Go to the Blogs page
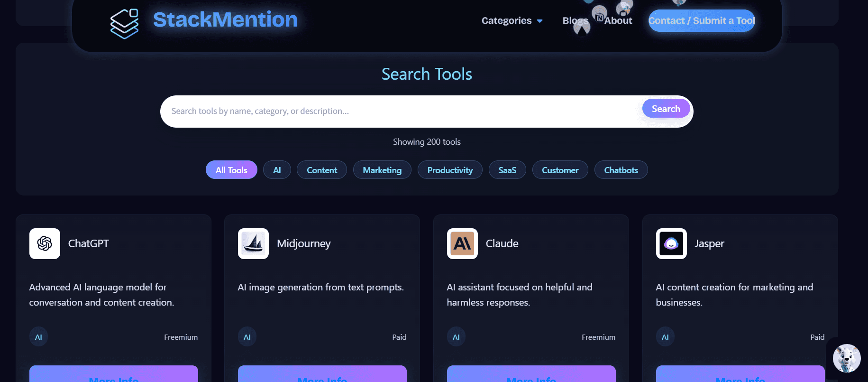This screenshot has width=868, height=382. [x=576, y=20]
